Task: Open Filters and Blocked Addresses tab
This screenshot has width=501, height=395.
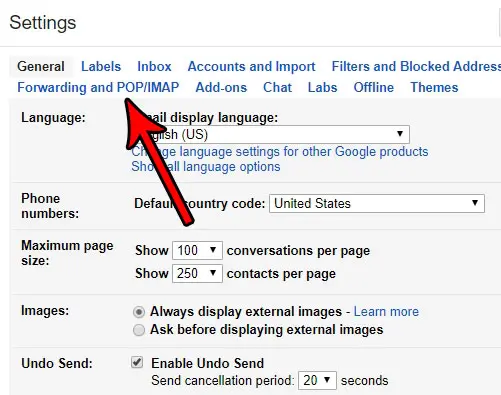Action: [x=416, y=66]
